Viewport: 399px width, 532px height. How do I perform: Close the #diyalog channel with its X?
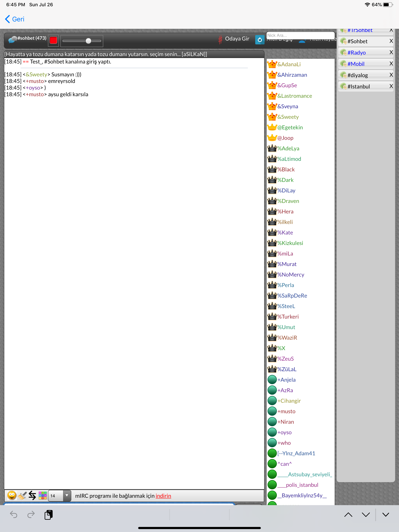coord(391,75)
